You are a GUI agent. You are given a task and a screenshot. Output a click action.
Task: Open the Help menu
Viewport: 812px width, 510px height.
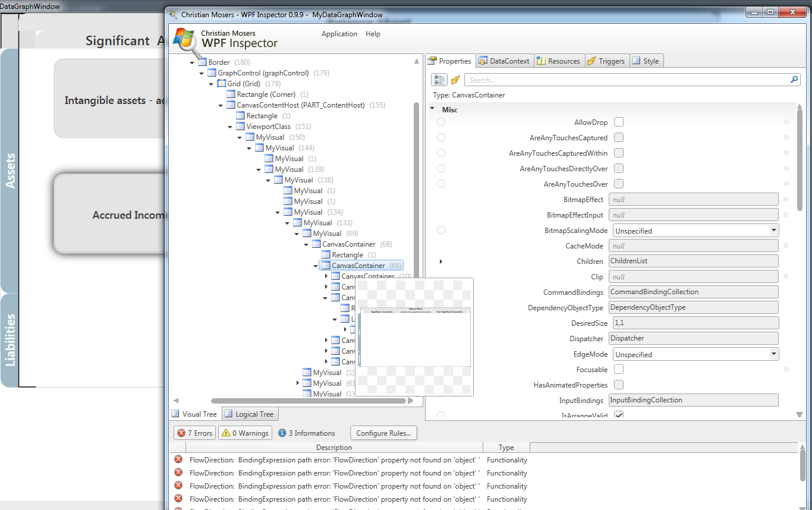pyautogui.click(x=373, y=34)
